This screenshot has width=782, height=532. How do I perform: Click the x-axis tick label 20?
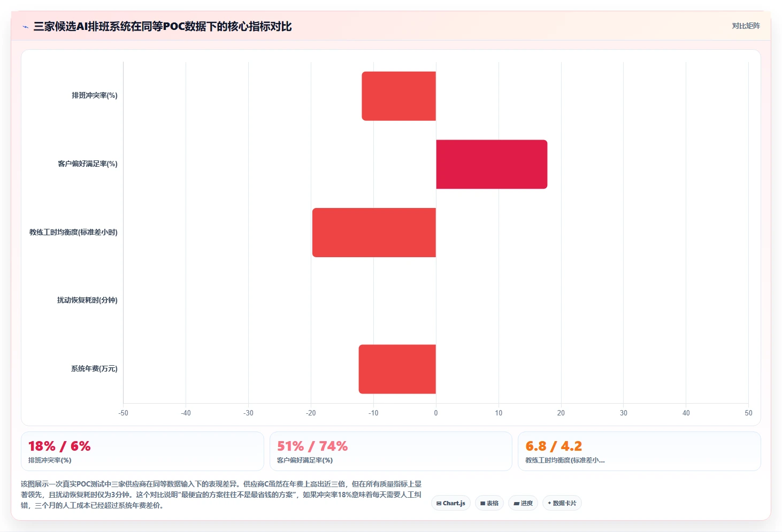[561, 413]
